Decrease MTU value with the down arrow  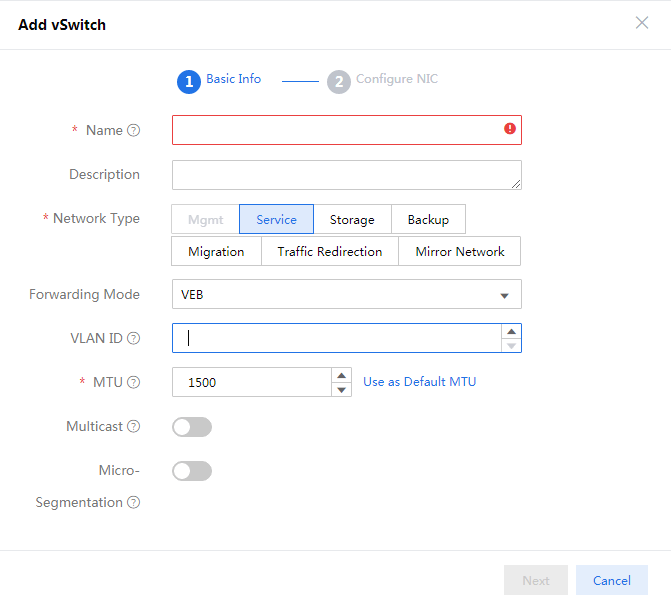(x=341, y=389)
